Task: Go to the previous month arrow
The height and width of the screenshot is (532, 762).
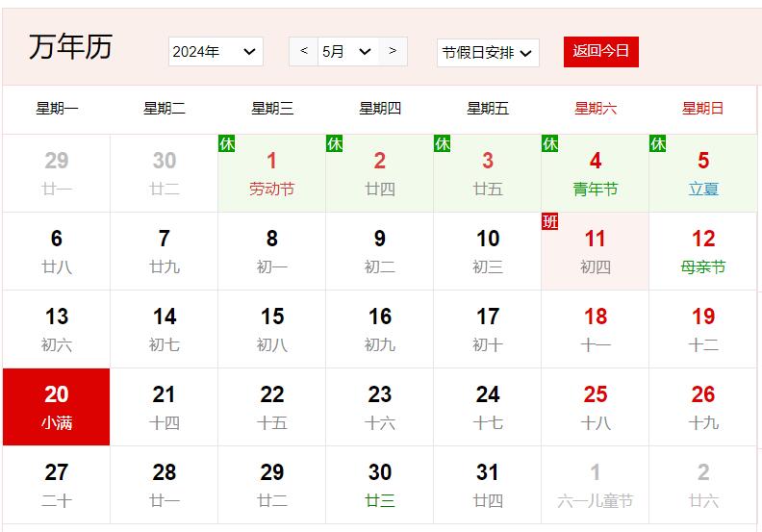Action: coord(304,51)
